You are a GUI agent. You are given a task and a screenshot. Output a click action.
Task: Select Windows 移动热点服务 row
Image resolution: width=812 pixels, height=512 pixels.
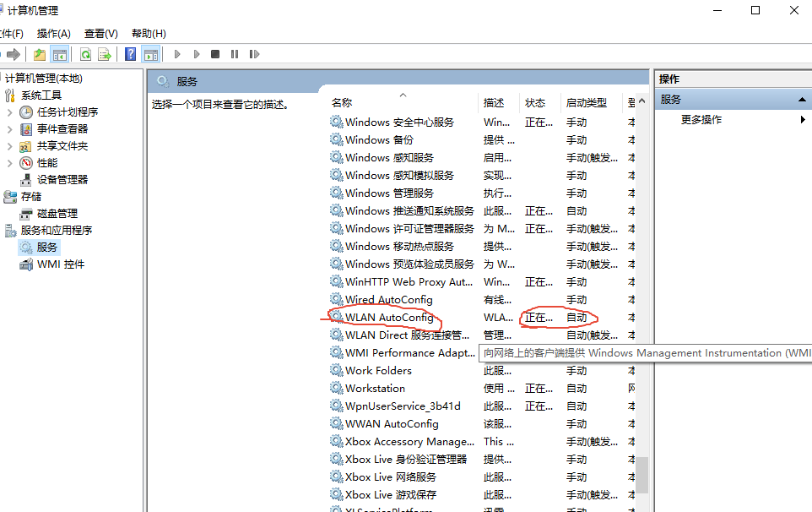click(482, 246)
